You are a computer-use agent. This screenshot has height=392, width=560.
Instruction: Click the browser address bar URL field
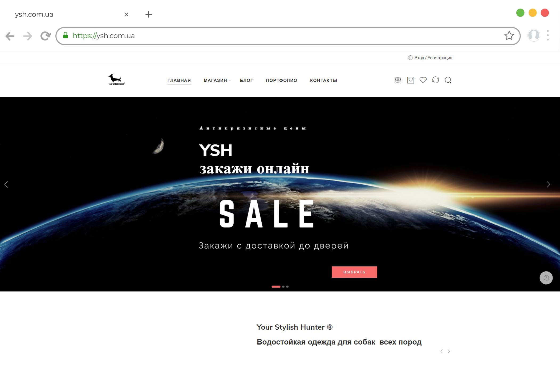pos(288,36)
